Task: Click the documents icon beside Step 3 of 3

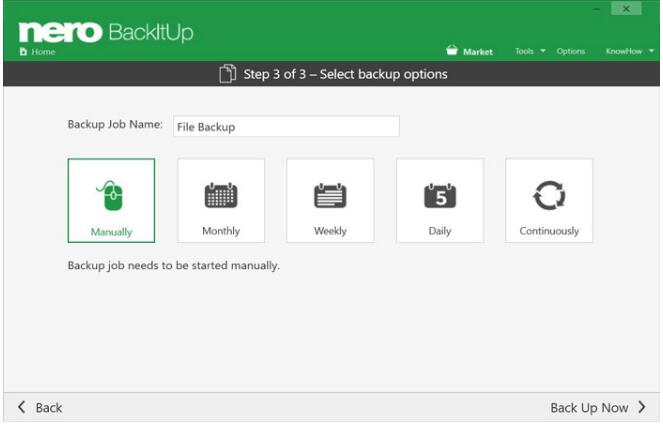Action: click(x=227, y=74)
